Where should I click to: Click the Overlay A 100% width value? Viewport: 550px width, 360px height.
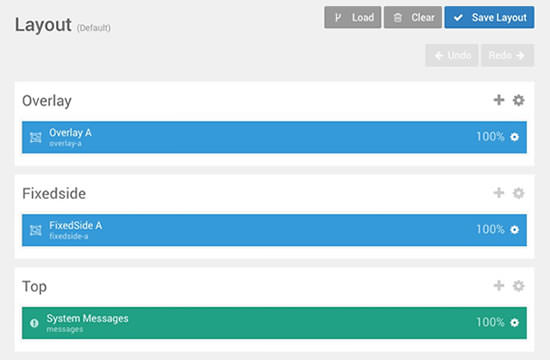490,136
